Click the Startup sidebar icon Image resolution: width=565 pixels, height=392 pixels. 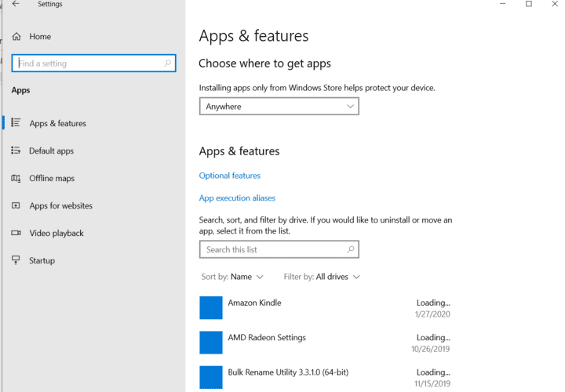point(16,260)
